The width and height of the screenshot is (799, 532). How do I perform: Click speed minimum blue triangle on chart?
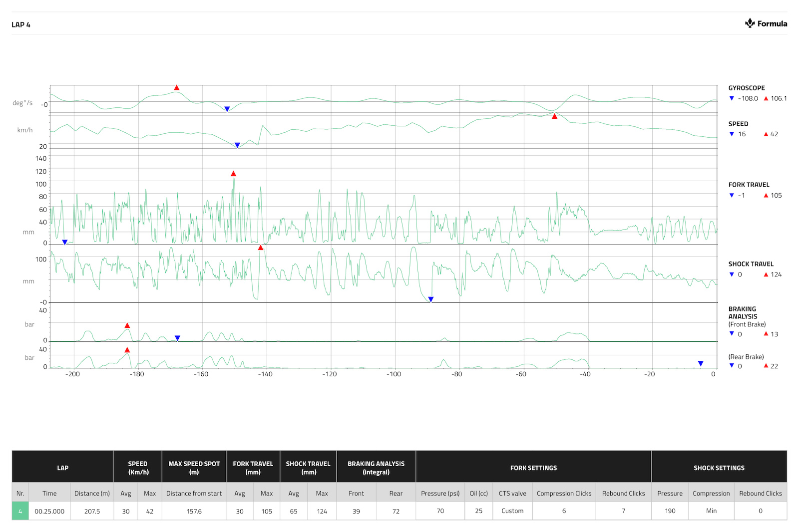[x=237, y=145]
